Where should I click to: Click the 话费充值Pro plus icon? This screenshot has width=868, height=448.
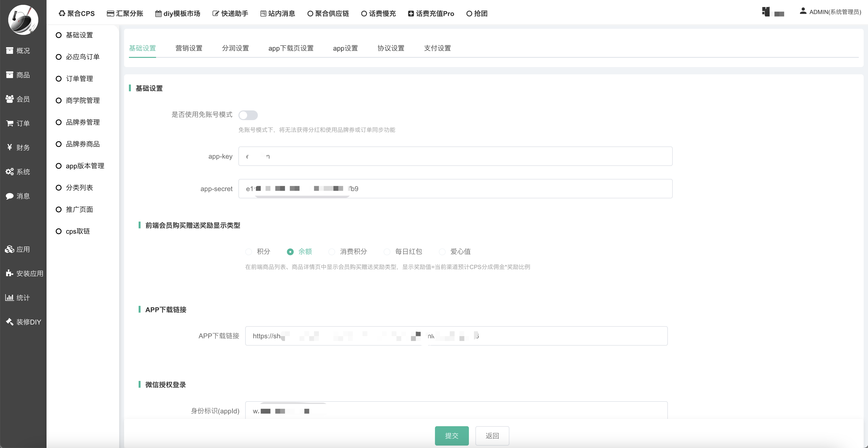(x=411, y=14)
